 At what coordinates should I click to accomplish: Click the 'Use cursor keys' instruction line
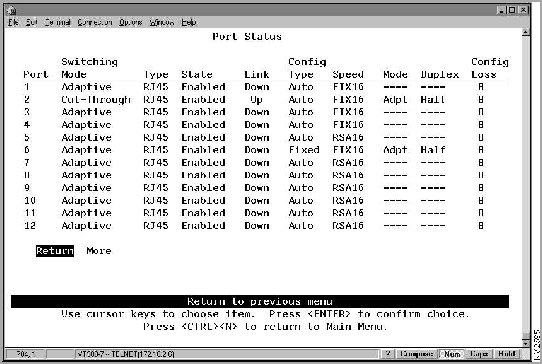[265, 314]
